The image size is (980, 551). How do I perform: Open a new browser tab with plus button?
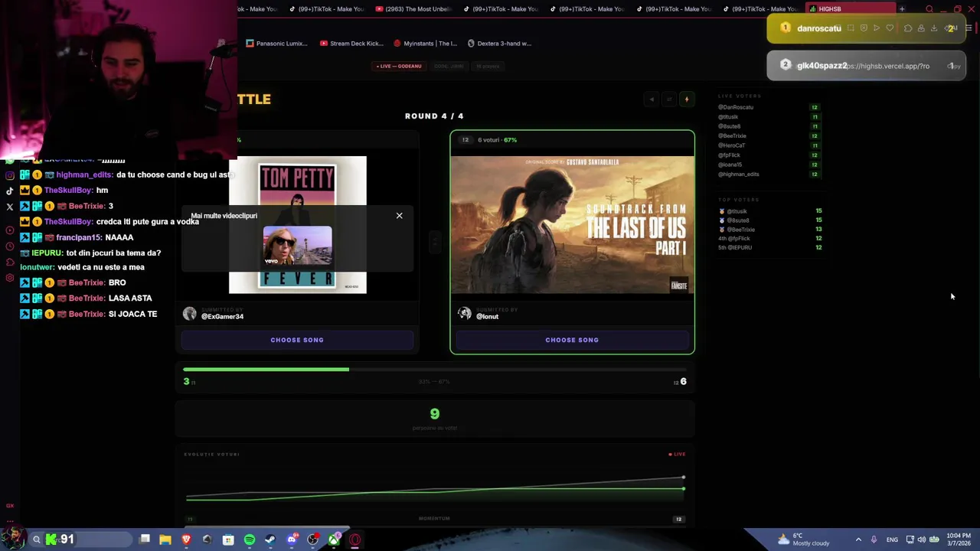click(902, 9)
